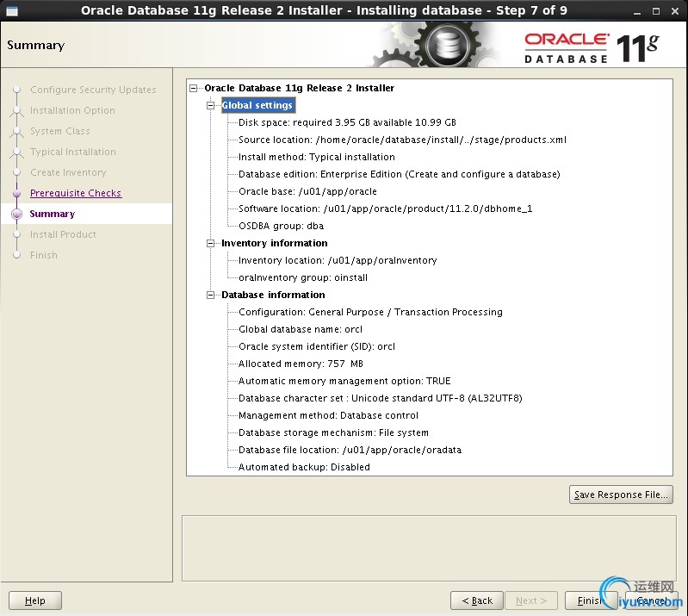Image resolution: width=688 pixels, height=616 pixels.
Task: Click Finish to start installation
Action: (x=591, y=600)
